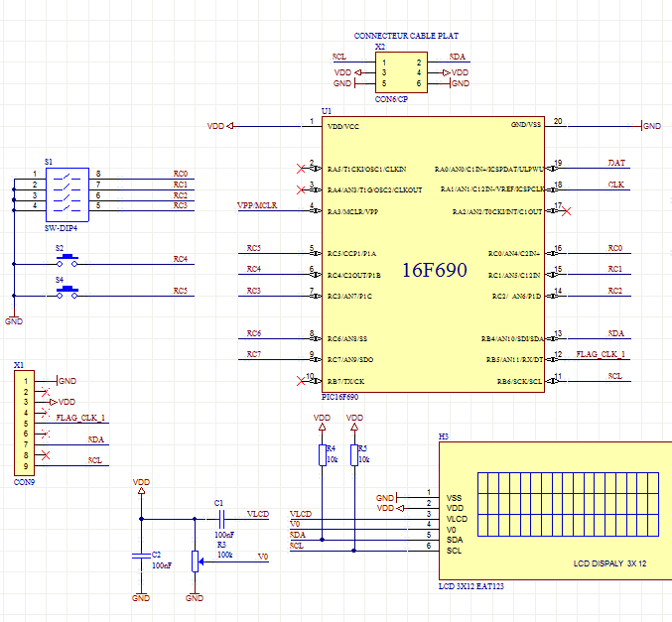
Task: Select the PIC16F690 label below U1
Action: tap(339, 397)
